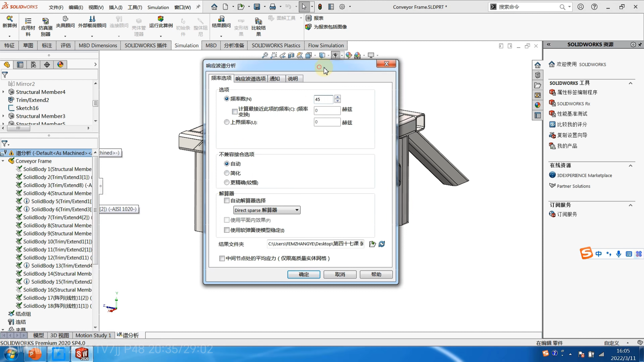This screenshot has height=362, width=644.
Task: Select the 频率数(N) radio button
Action: [226, 99]
